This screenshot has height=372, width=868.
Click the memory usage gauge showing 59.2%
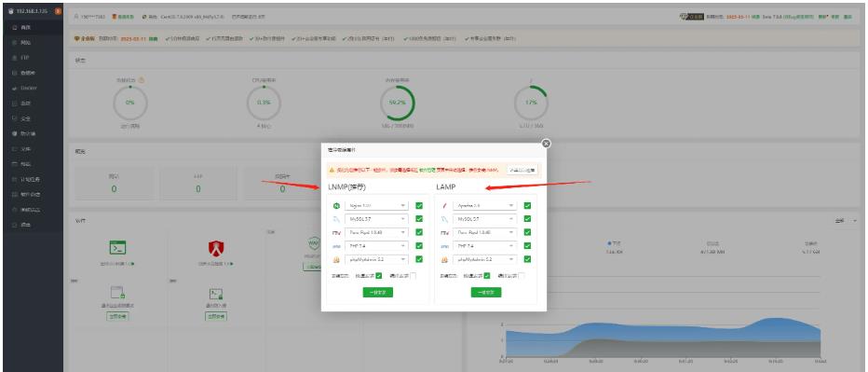tap(398, 103)
